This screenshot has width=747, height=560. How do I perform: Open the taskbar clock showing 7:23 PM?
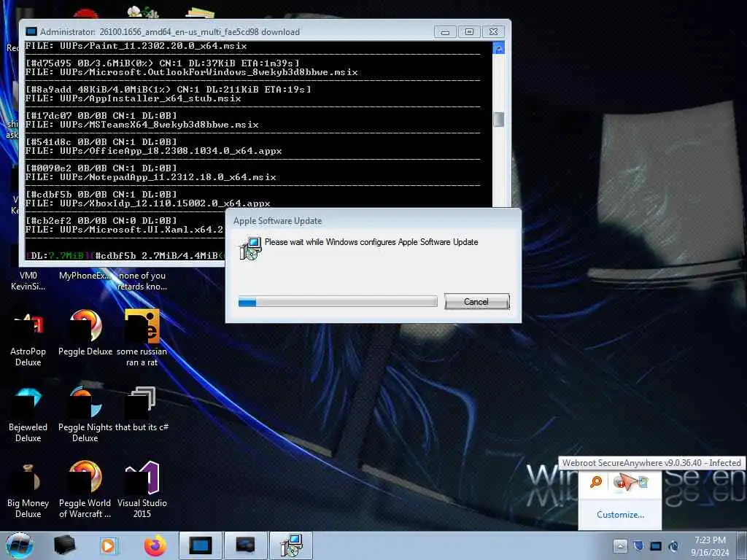point(710,546)
